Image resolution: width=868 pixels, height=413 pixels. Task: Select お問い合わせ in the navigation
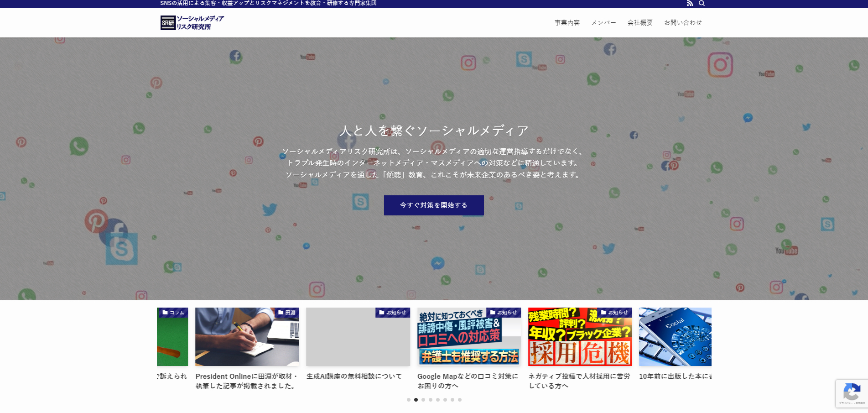click(x=683, y=23)
